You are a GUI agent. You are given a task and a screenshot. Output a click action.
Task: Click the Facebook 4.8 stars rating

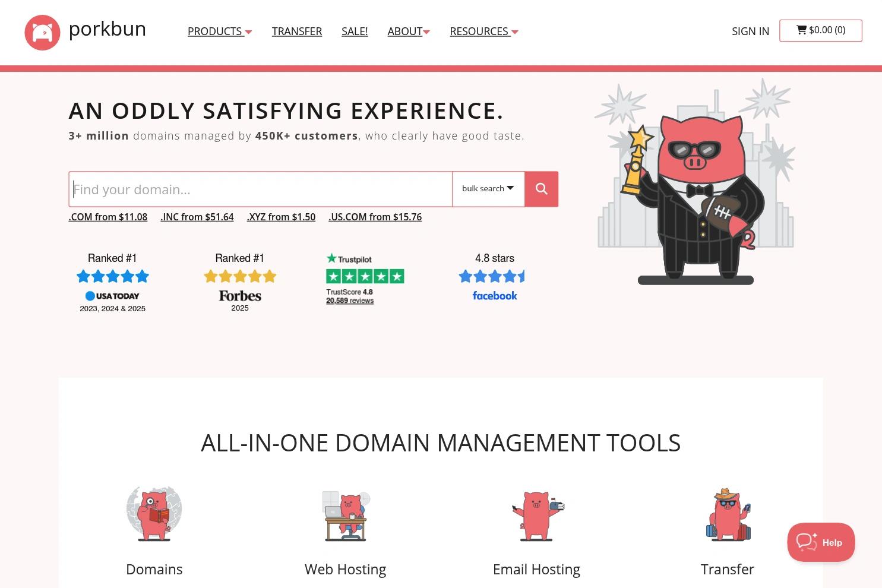(492, 276)
